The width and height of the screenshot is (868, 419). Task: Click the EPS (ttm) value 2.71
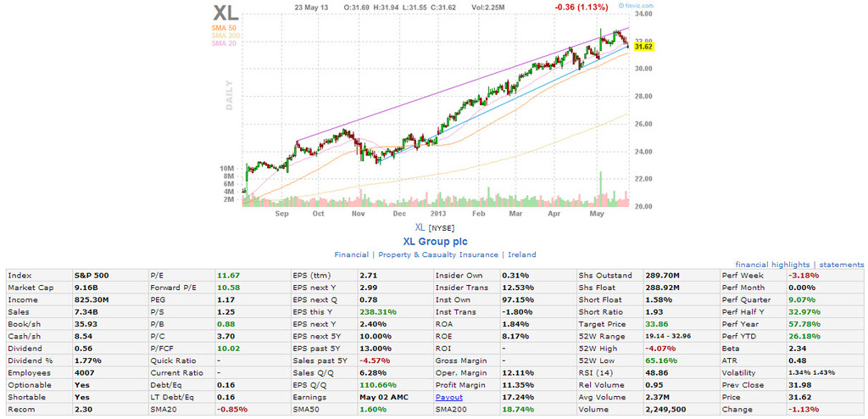(368, 276)
